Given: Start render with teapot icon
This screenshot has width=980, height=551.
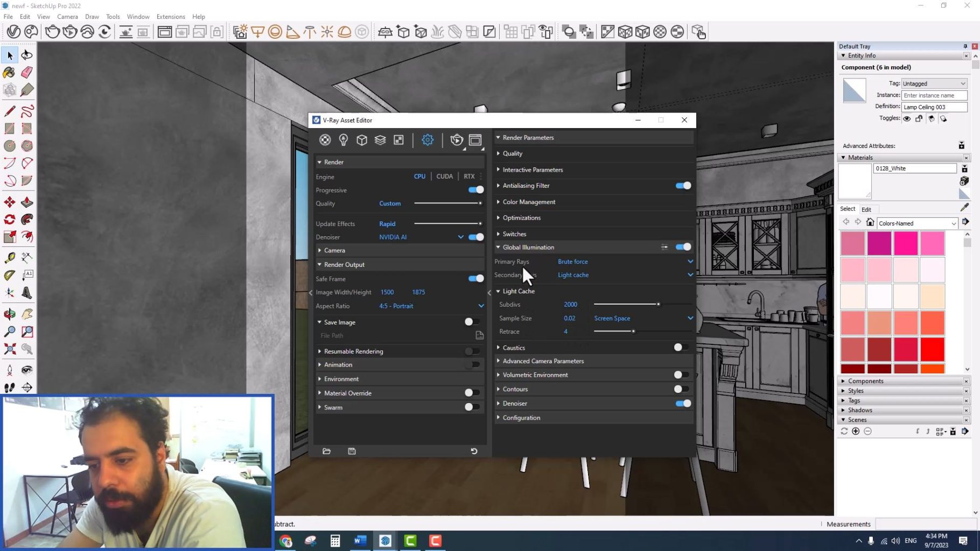Looking at the screenshot, I should 457,140.
